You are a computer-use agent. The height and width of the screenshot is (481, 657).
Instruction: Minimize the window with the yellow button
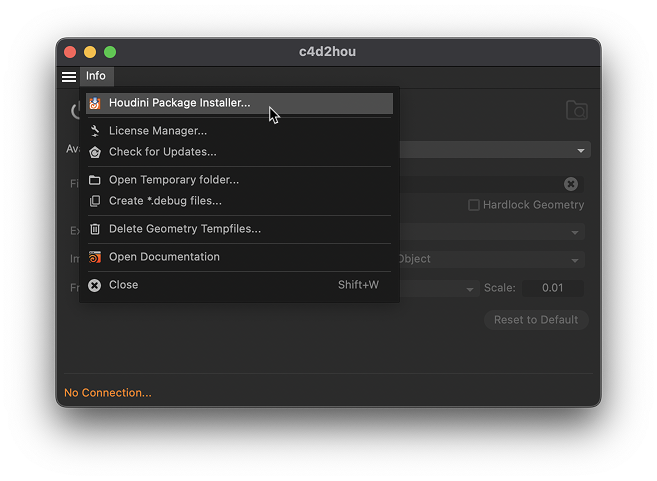click(90, 52)
